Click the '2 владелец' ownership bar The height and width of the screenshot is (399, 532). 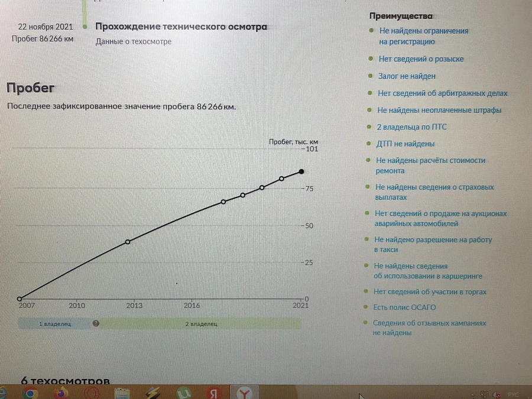(x=201, y=324)
